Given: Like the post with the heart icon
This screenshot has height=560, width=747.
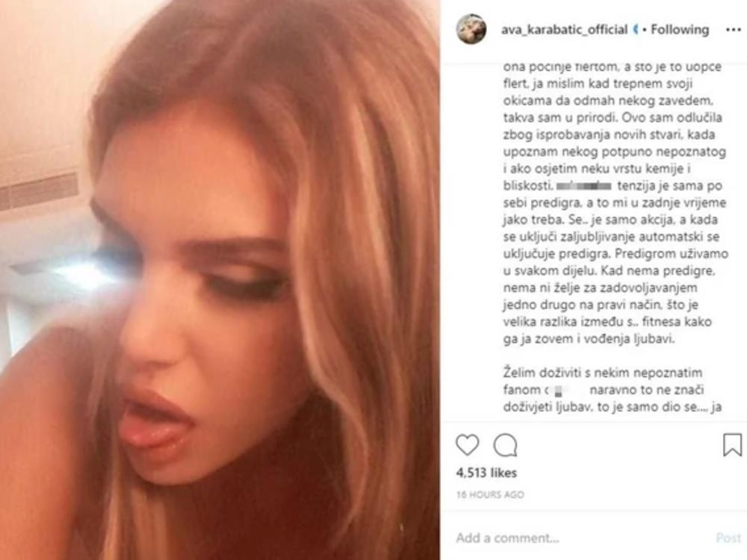Looking at the screenshot, I should 468,445.
